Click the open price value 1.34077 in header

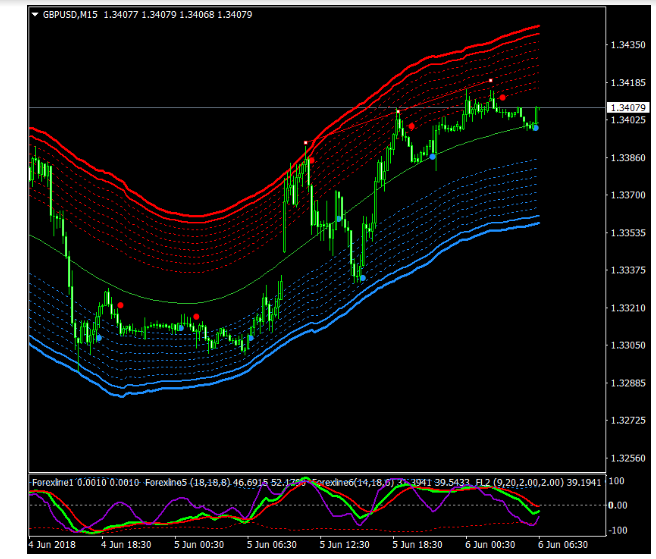[x=121, y=15]
